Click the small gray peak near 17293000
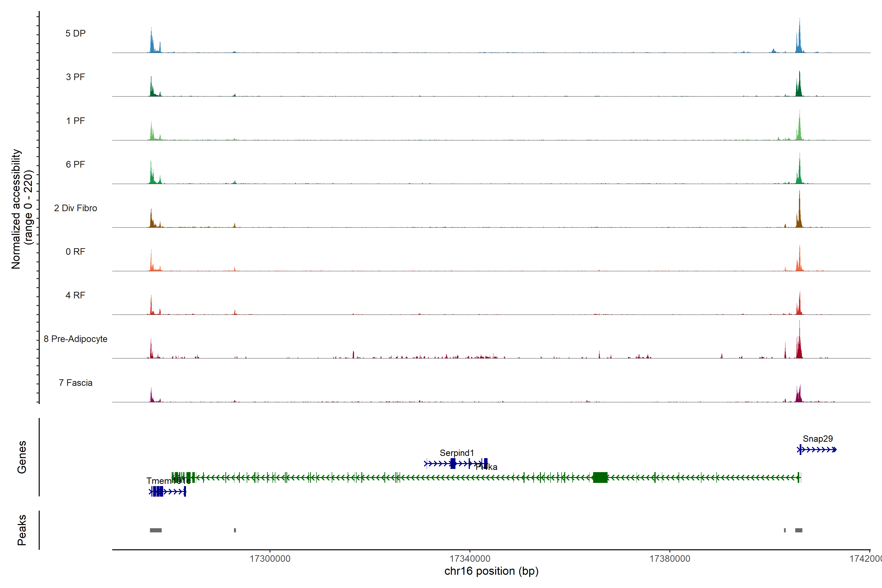 tap(235, 530)
